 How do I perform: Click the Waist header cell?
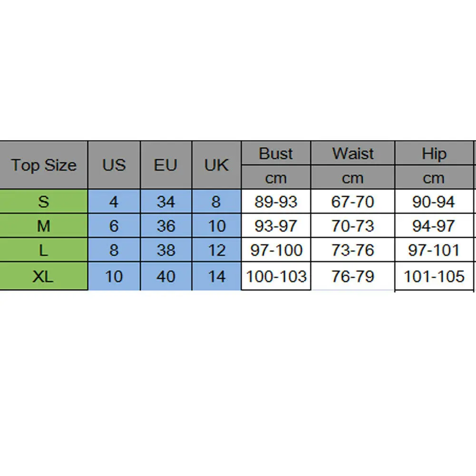pyautogui.click(x=353, y=153)
